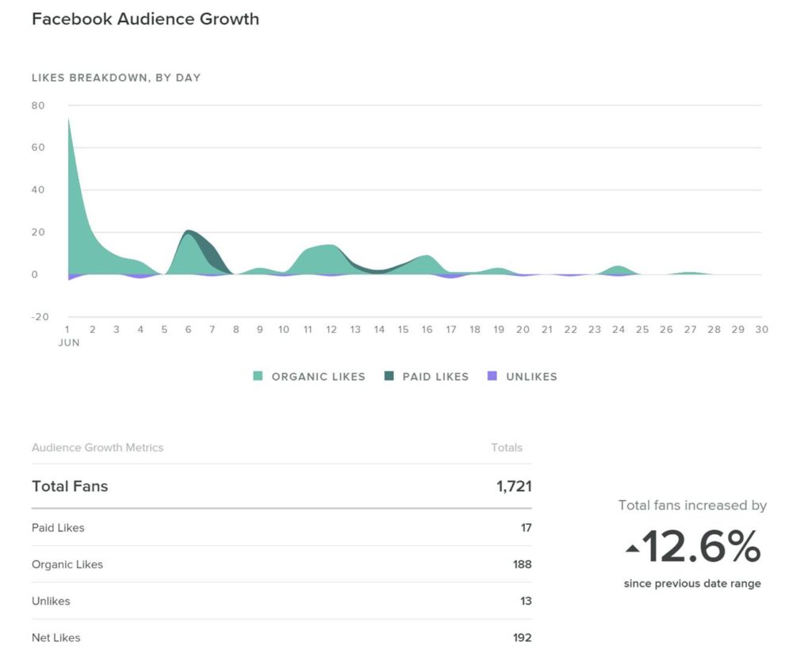Click the day 16 x-axis label

[427, 329]
